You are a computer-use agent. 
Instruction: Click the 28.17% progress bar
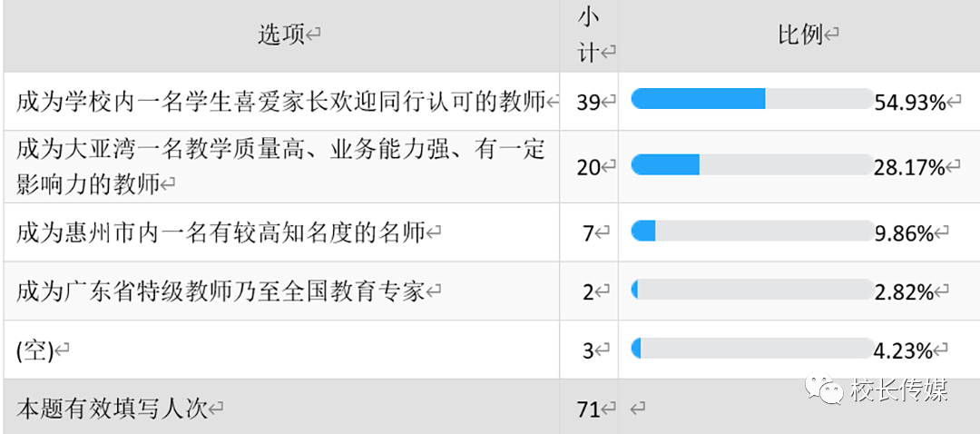[751, 164]
